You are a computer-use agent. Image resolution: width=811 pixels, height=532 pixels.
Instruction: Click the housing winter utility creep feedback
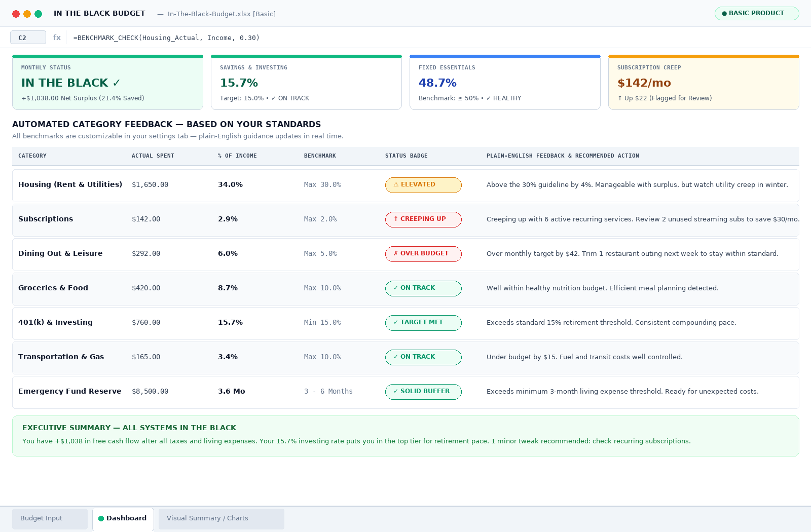(x=637, y=185)
